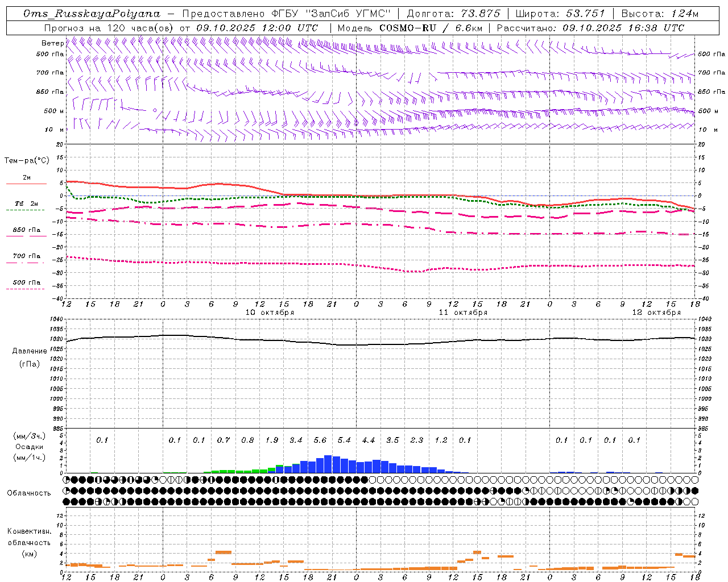
Task: Click the 3.5 precipitation total
Action: 392,440
